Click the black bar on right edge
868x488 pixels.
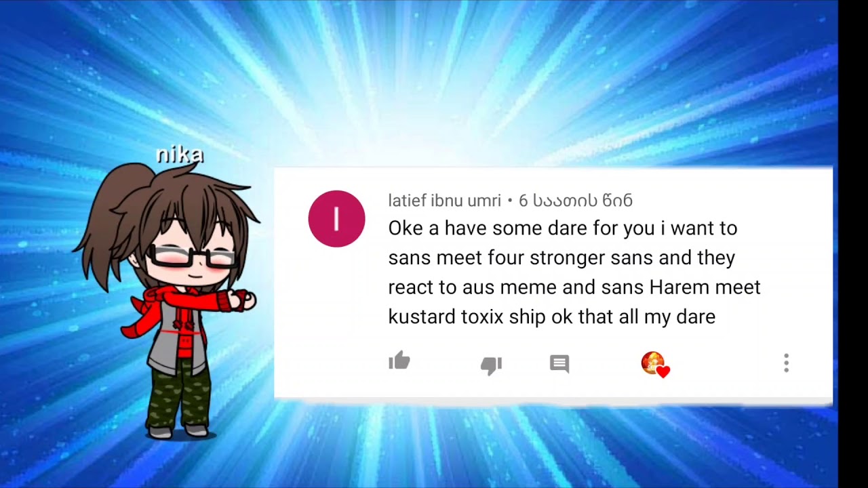pos(853,244)
